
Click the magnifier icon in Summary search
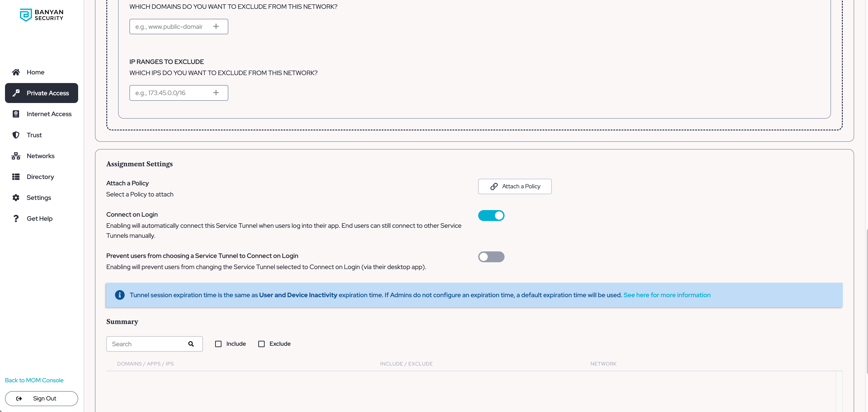click(191, 344)
